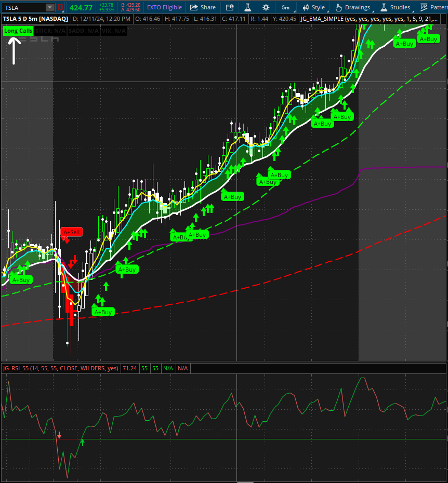Screen dimensions: 448x483
Task: Click the flask icon beside the gear
Action: [x=248, y=8]
